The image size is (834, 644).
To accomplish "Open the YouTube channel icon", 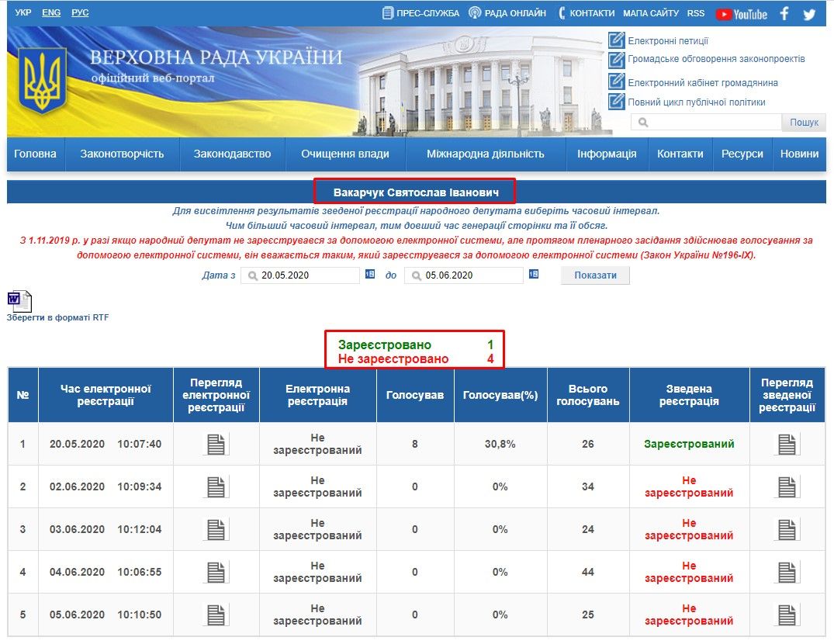I will 741,14.
